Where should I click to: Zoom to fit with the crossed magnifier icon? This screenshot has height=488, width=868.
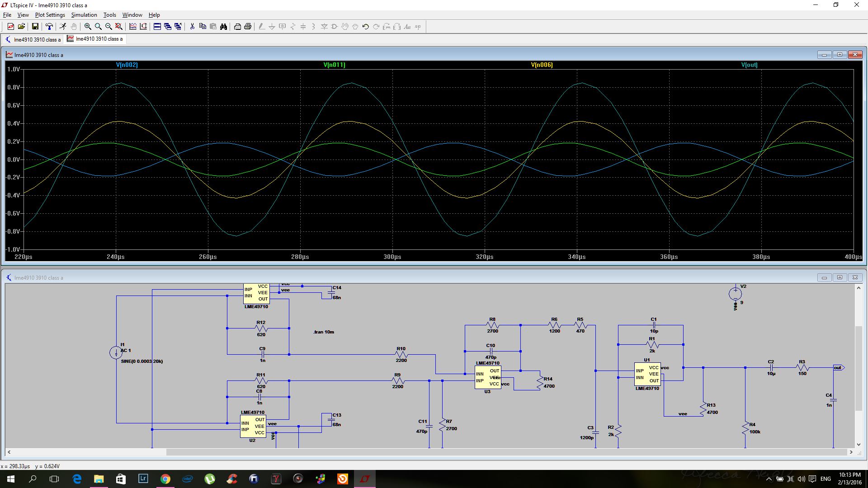click(x=119, y=27)
